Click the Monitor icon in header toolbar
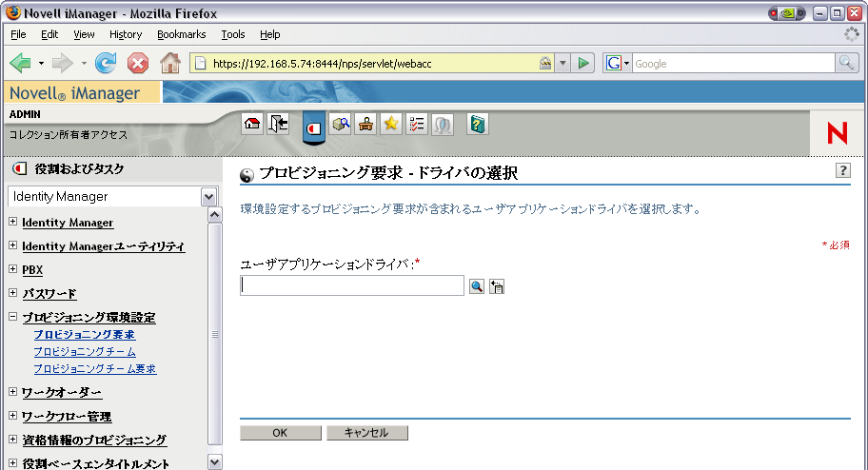Screen dimensions: 868x470 pyautogui.click(x=443, y=124)
